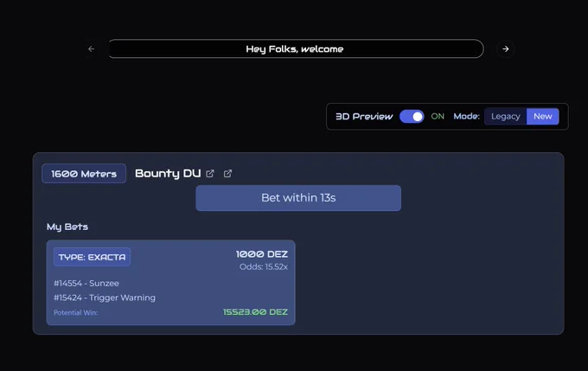Screen dimensions: 588x371
Task: Click the 3D Preview label
Action: point(364,116)
